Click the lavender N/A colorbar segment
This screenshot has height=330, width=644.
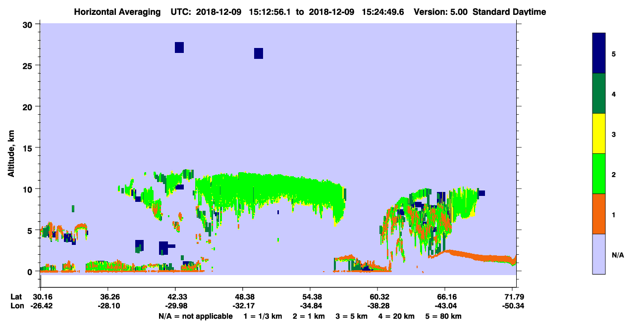(x=599, y=254)
